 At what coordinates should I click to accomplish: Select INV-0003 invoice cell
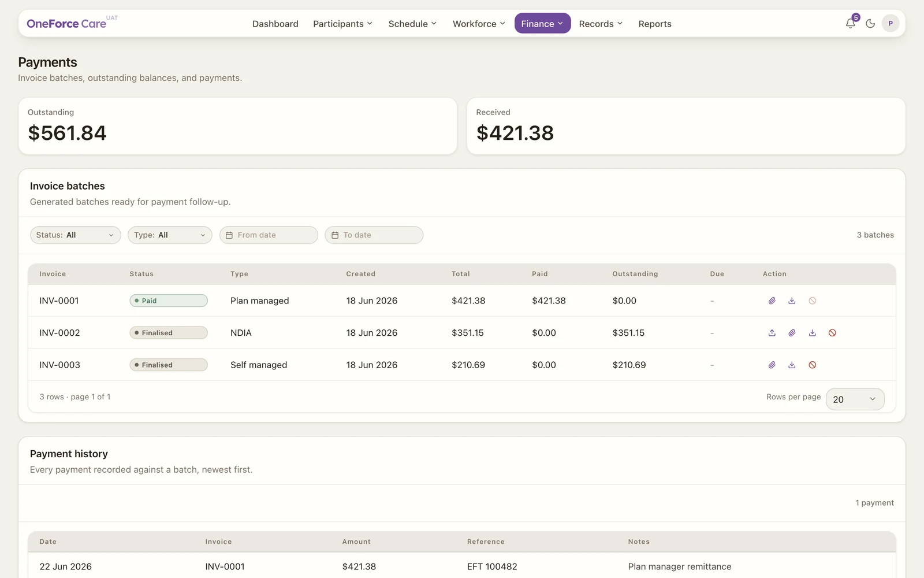point(59,365)
